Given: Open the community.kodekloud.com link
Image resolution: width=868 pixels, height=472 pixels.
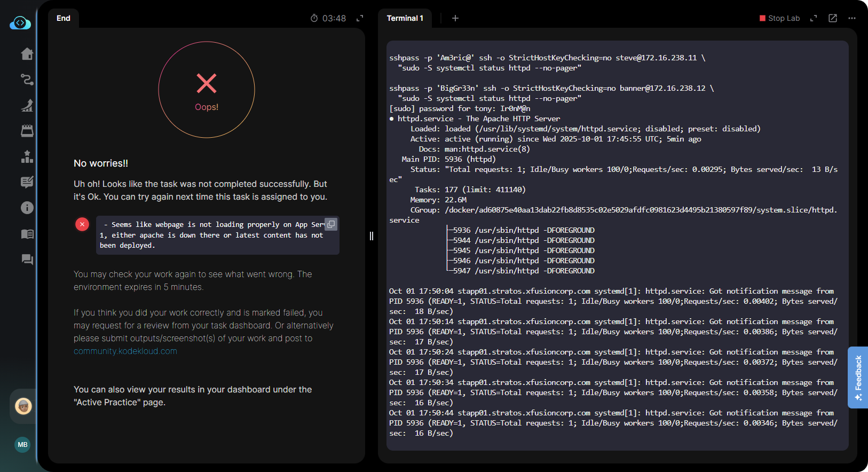Looking at the screenshot, I should coord(125,351).
